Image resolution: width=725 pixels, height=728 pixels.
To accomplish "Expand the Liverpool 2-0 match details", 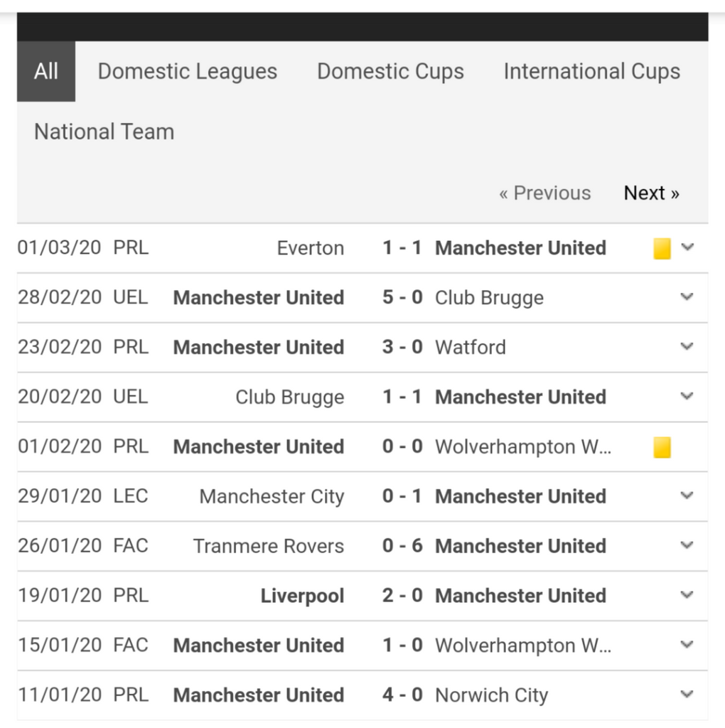I will point(687,596).
